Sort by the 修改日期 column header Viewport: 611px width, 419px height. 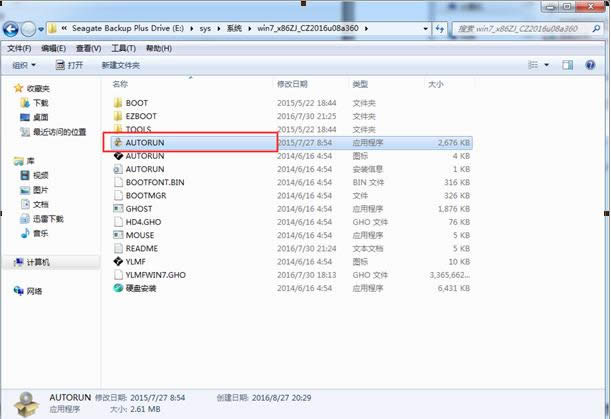[x=292, y=84]
